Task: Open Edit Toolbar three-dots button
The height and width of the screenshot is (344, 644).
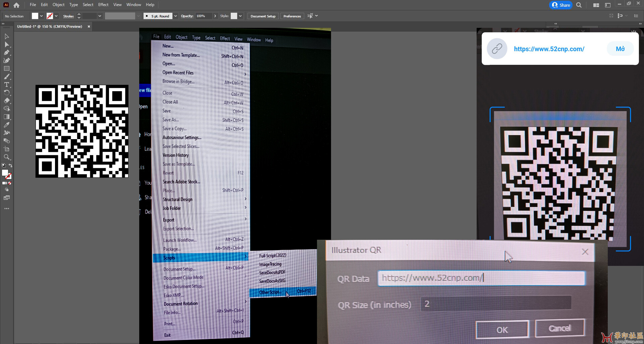Action: click(6, 209)
